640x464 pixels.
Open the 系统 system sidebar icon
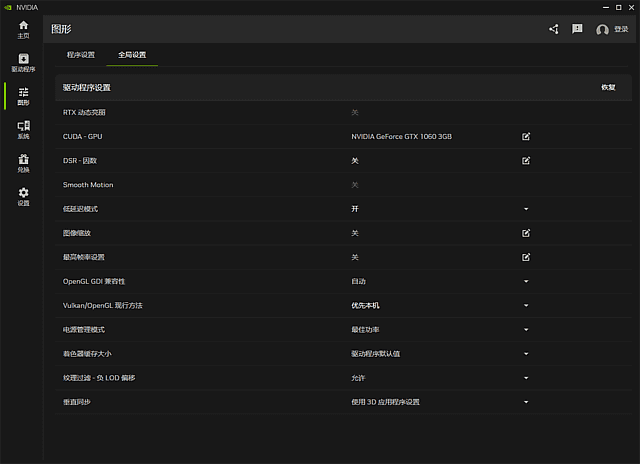click(23, 129)
